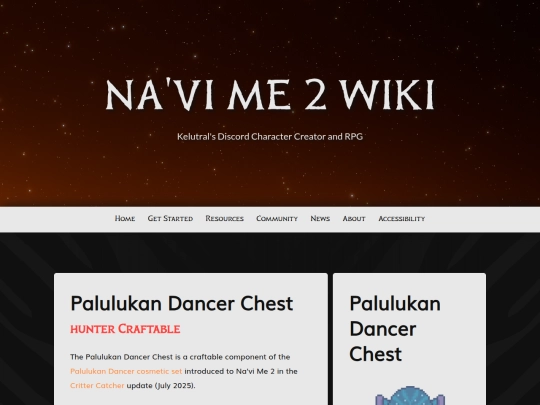
Task: Open the Accessibility menu option
Action: click(402, 218)
